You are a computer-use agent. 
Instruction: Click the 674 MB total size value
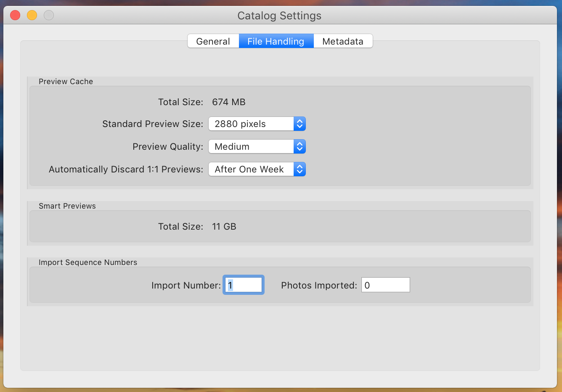229,102
